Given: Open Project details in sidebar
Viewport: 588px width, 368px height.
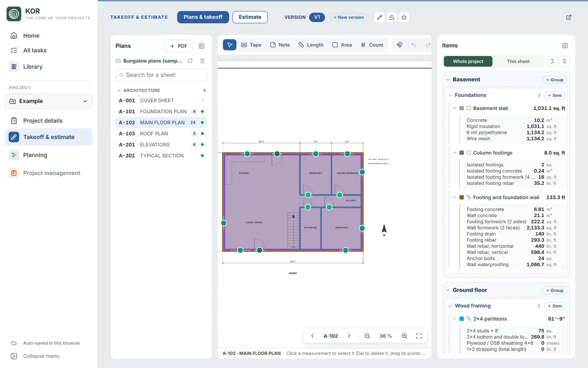Looking at the screenshot, I should (49, 121).
